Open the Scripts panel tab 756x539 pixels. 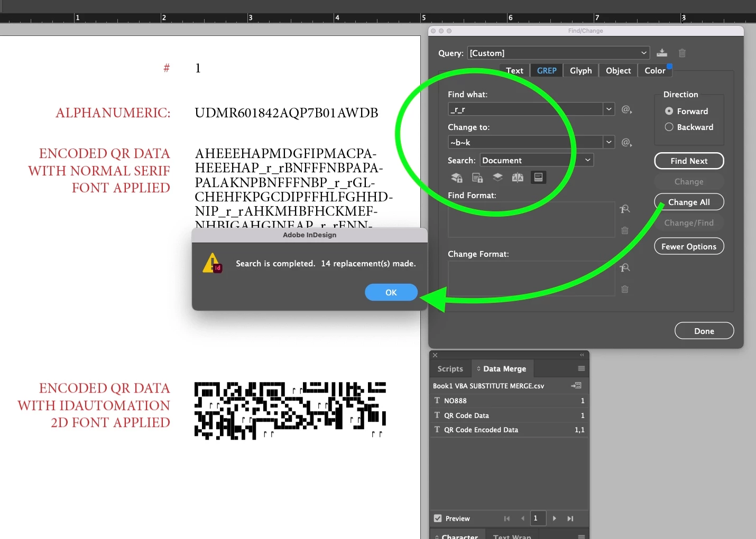450,369
